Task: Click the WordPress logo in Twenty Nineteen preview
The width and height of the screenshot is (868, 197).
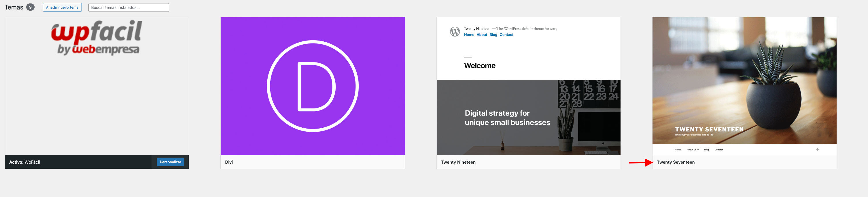Action: tap(455, 32)
